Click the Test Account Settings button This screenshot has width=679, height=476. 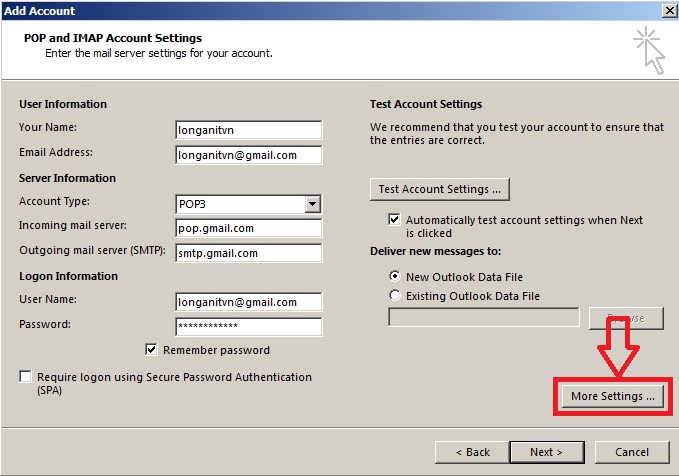click(x=440, y=189)
